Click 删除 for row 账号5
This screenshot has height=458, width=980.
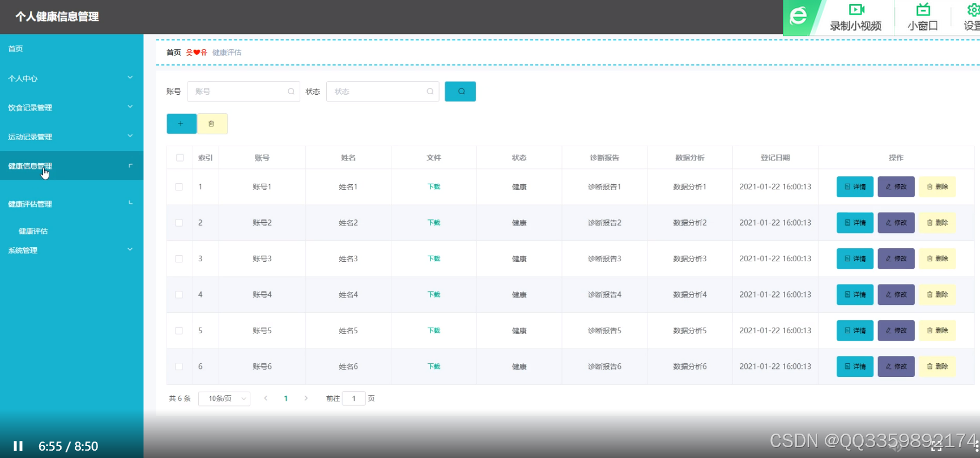pyautogui.click(x=937, y=330)
